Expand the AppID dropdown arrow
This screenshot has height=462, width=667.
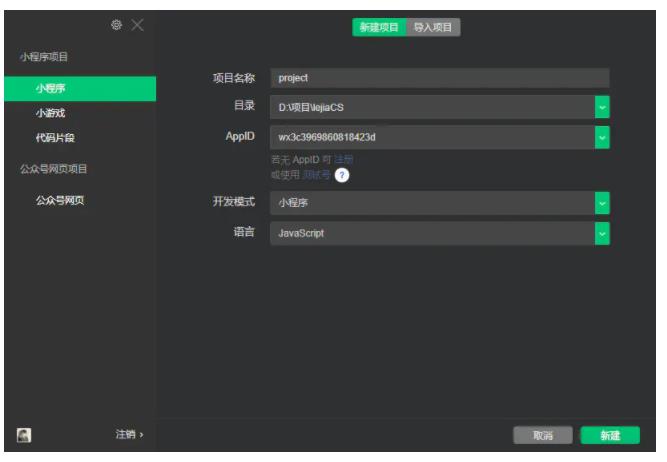point(602,137)
